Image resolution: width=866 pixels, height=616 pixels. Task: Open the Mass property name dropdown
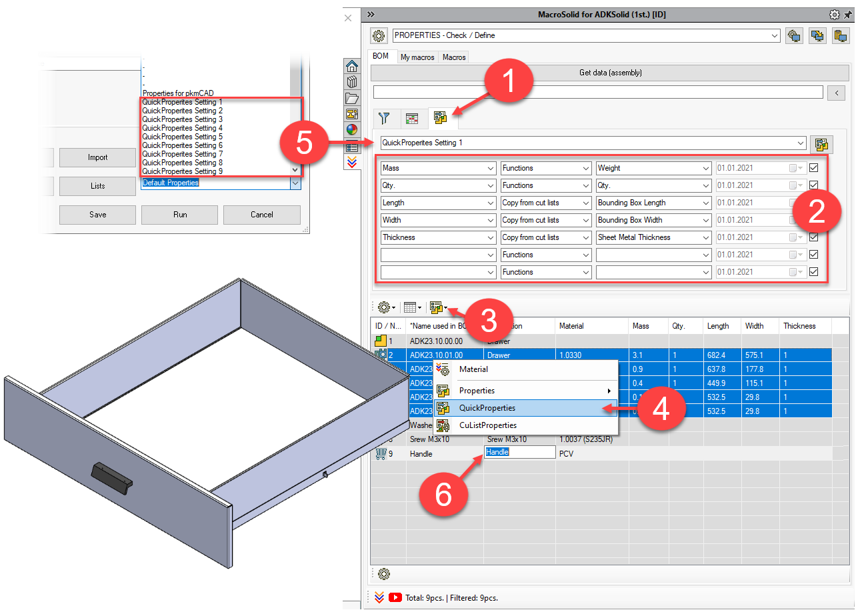pyautogui.click(x=438, y=168)
